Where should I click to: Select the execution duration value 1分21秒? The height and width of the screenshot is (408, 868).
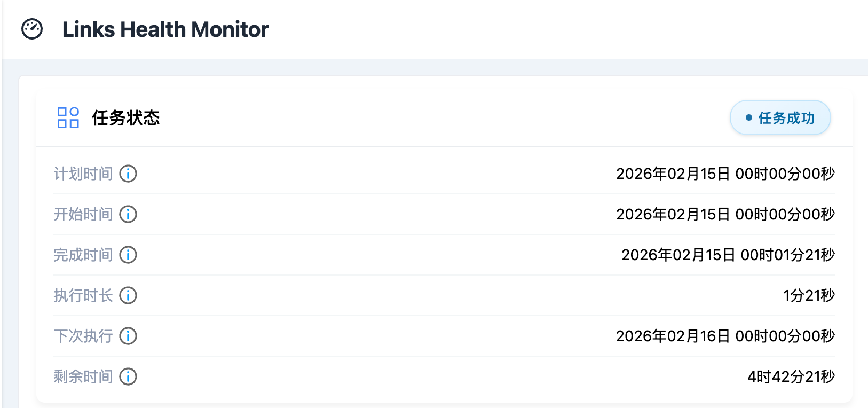(x=809, y=295)
